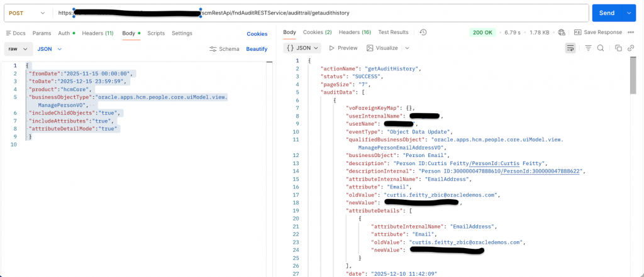Click the Beautify link
644x277 pixels.
click(257, 48)
